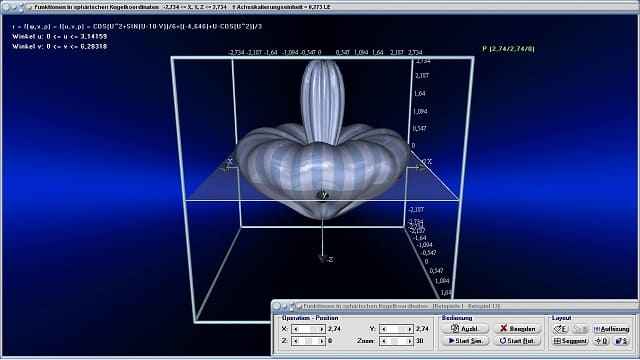Decrease Y position with left arrow
This screenshot has height=360, width=640.
(x=383, y=329)
